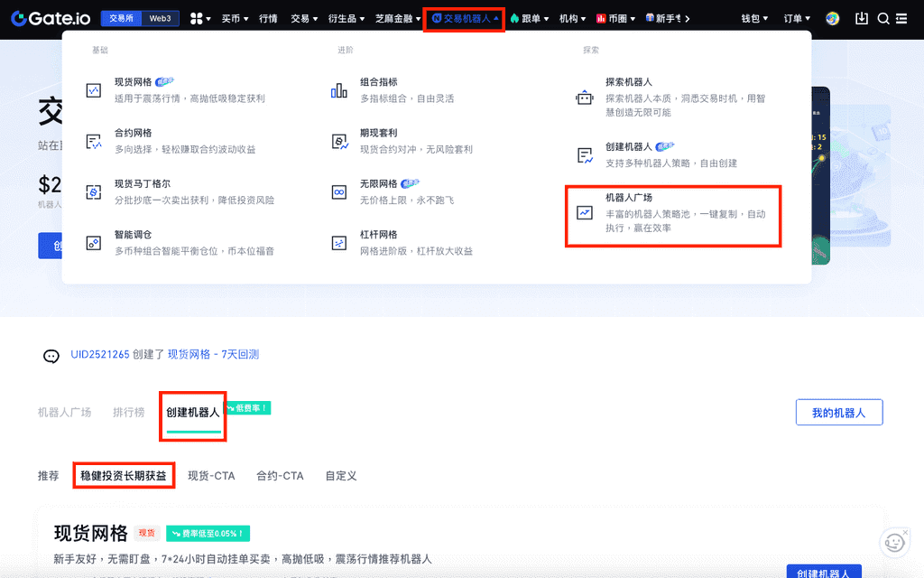Image resolution: width=924 pixels, height=578 pixels.
Task: Open the 机器人广场 menu entry
Action: click(672, 216)
